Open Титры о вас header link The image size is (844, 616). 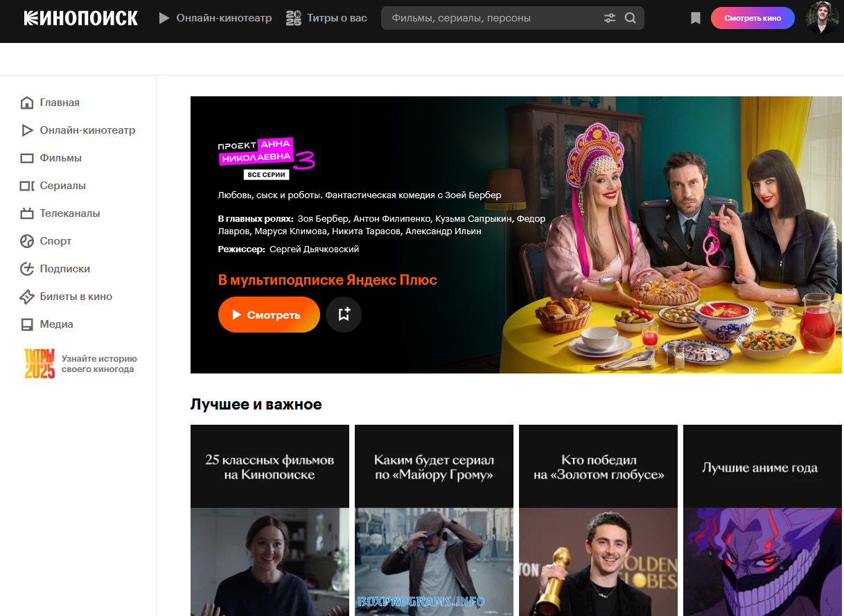click(327, 18)
